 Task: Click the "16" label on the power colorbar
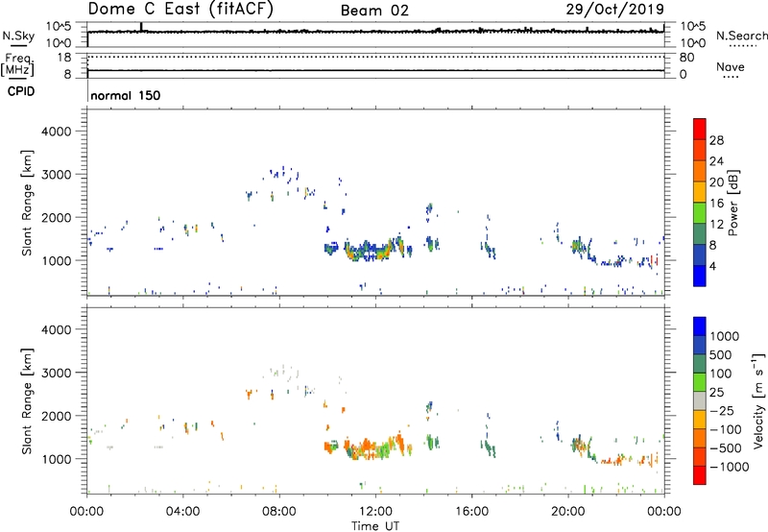tap(716, 204)
